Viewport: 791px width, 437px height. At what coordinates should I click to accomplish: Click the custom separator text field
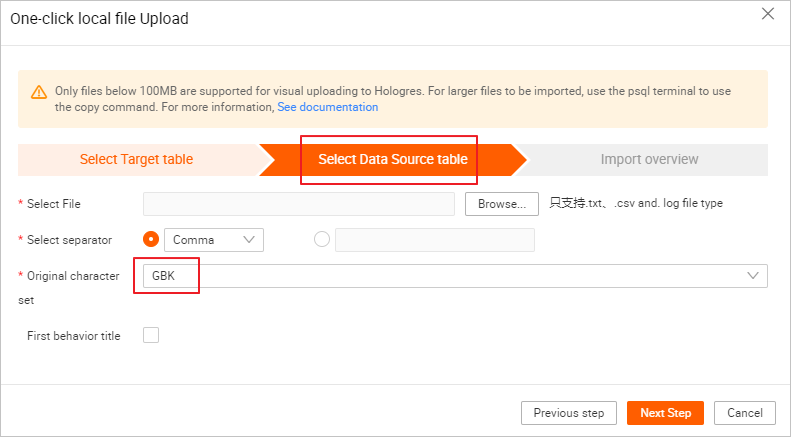[x=435, y=240]
